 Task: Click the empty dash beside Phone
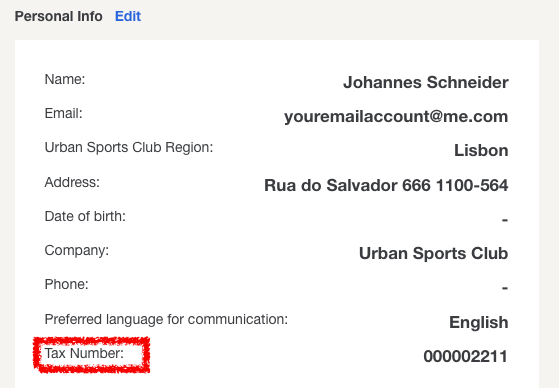pos(505,287)
